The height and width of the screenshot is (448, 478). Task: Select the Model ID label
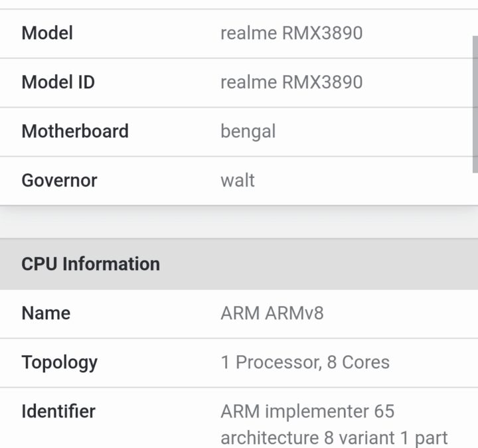click(58, 82)
